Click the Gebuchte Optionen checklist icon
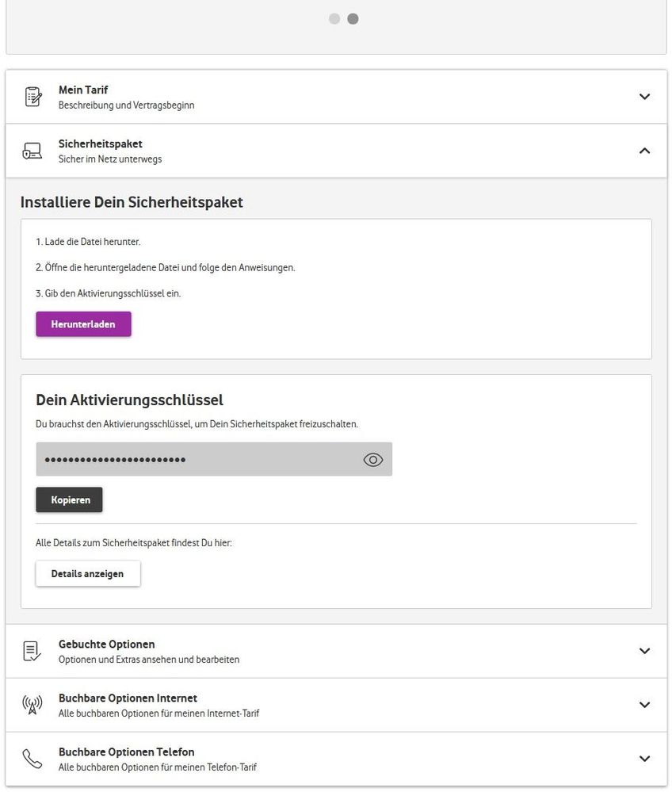 (x=32, y=651)
